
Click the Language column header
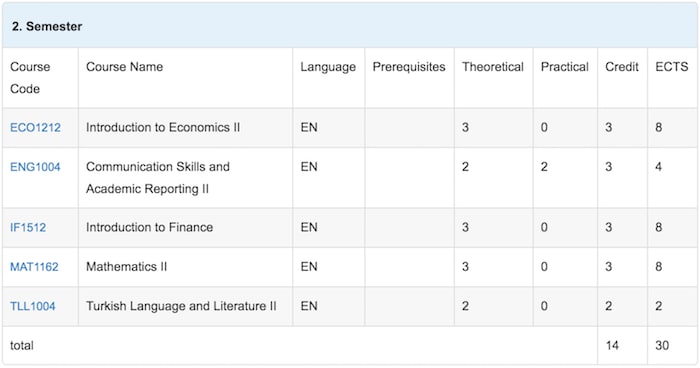click(x=328, y=67)
